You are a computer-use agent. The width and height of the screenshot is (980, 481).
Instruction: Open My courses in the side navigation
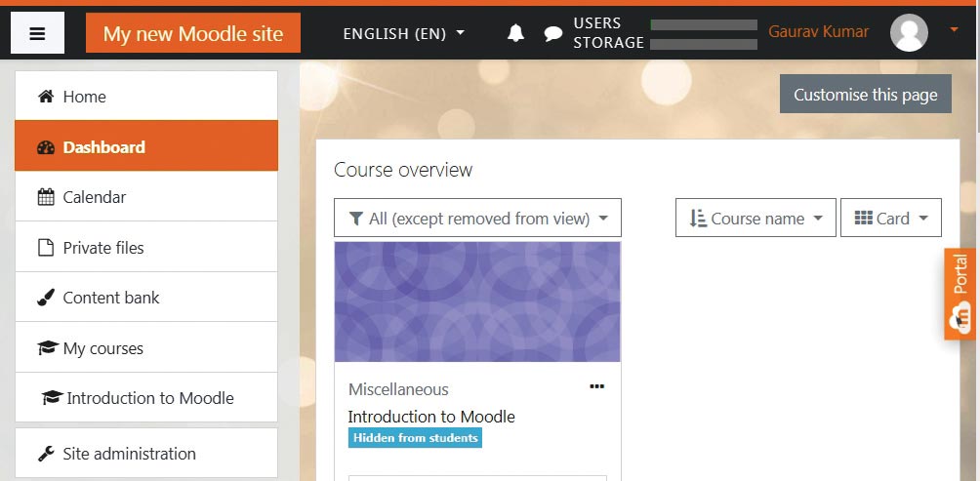pos(146,348)
